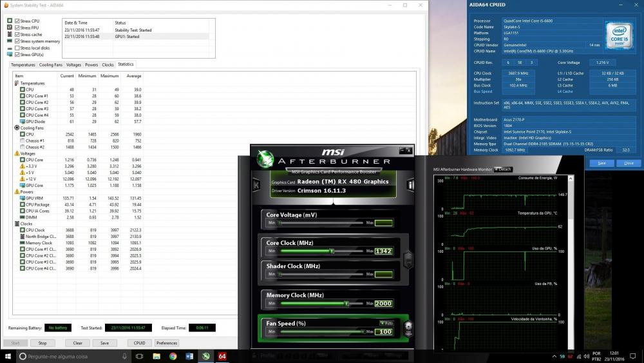
Task: Toggle the fan speed Auto button
Action: [386, 322]
